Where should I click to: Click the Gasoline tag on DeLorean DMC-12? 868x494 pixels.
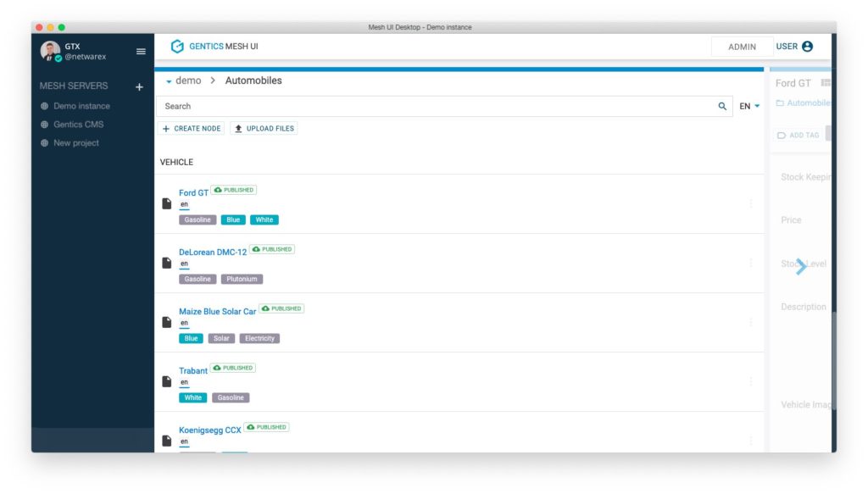(x=198, y=279)
